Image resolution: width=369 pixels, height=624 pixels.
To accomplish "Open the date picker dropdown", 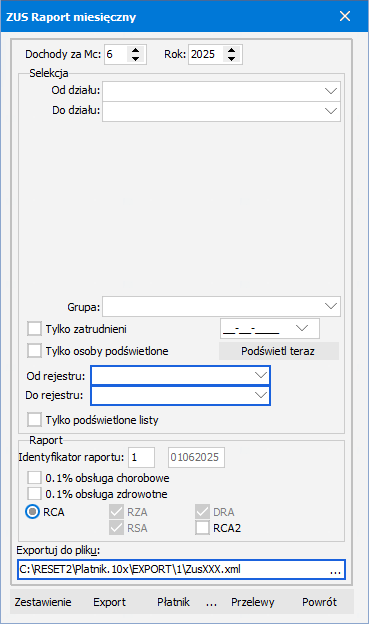I will point(302,329).
